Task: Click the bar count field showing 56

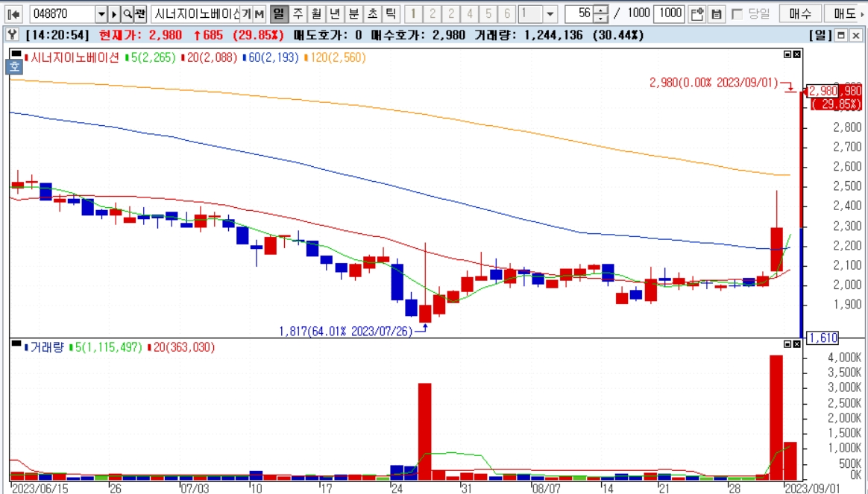Action: click(579, 14)
